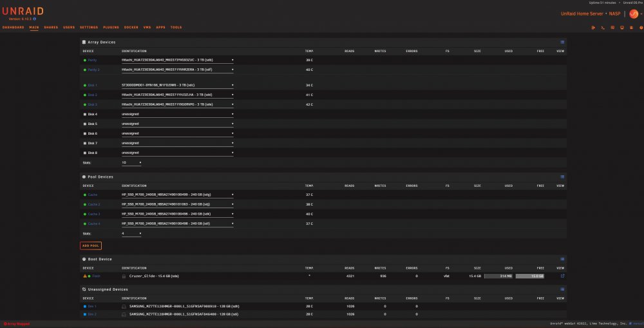This screenshot has width=644, height=328.
Task: Click the Flash used space bar 314 MB
Action: pyautogui.click(x=498, y=276)
